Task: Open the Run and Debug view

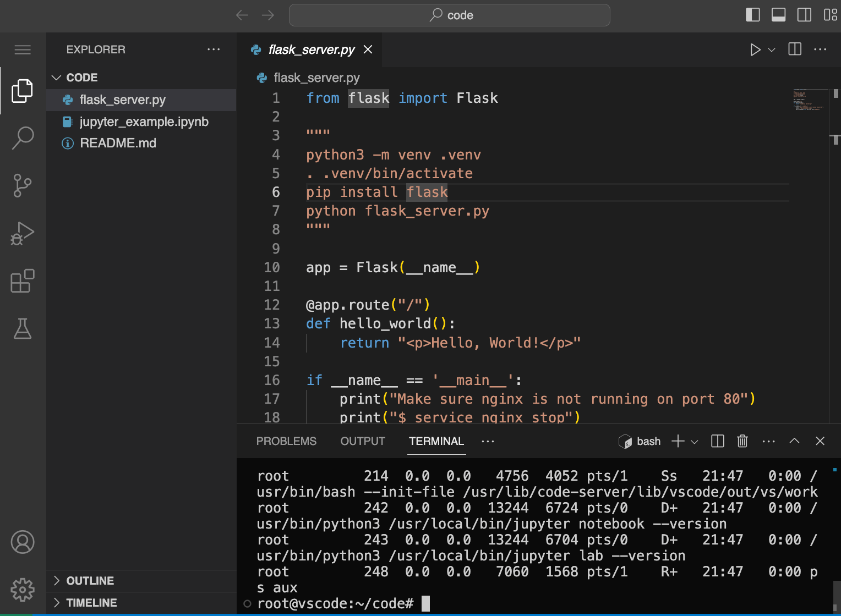Action: coord(23,233)
